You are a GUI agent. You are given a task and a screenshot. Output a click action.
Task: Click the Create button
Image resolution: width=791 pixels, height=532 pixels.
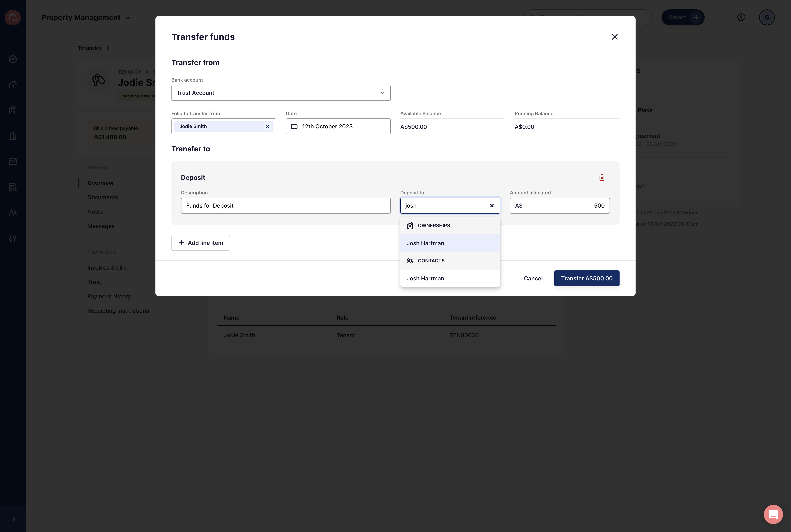(683, 17)
